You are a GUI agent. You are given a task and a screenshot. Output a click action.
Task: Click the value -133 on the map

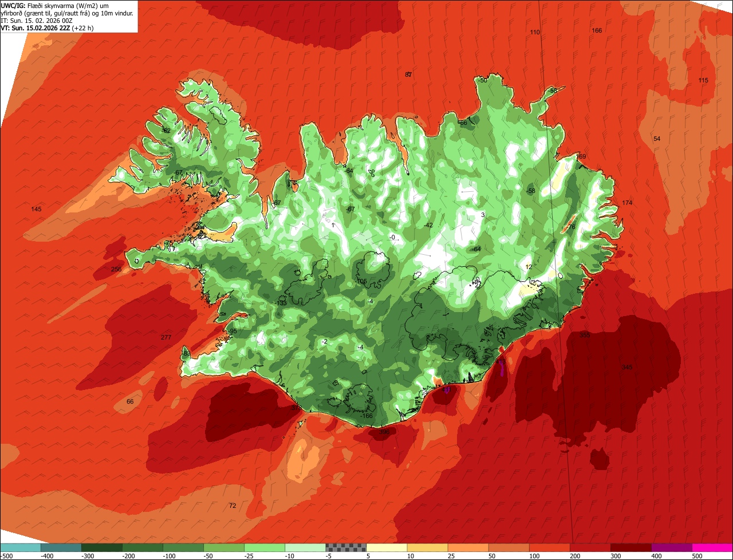point(281,303)
